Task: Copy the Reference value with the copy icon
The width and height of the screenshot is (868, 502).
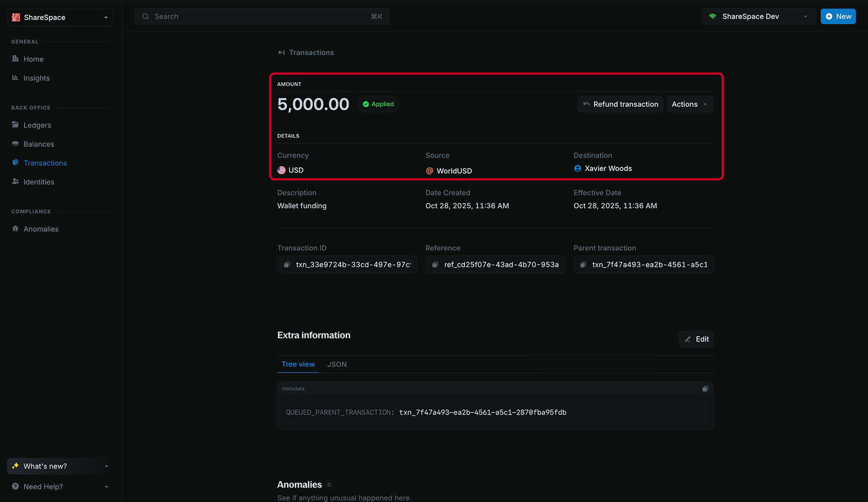Action: pyautogui.click(x=435, y=265)
